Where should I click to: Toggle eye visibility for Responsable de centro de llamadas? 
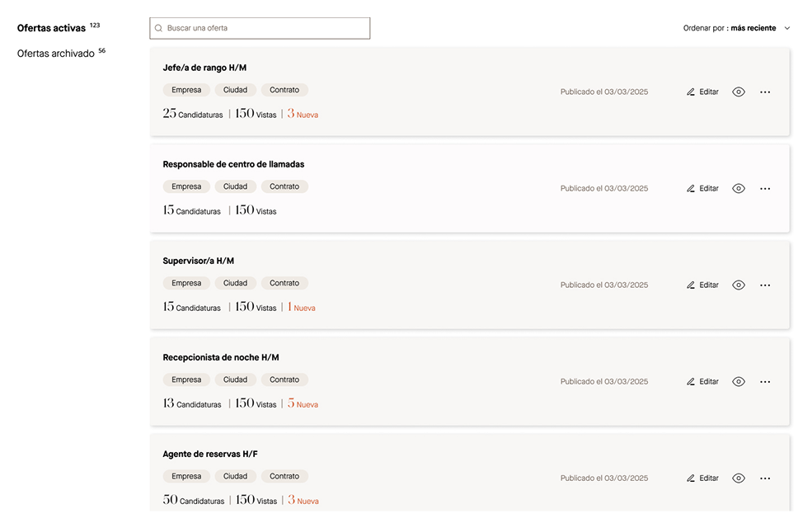(739, 189)
